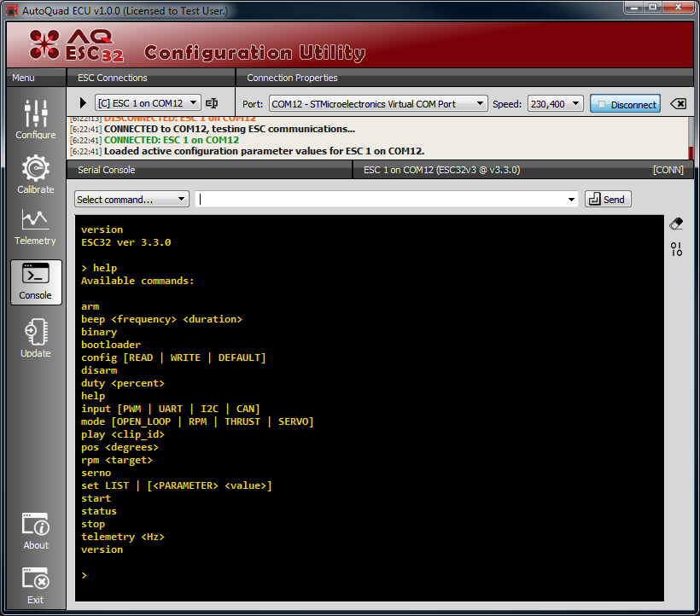Open the Select command dropdown

point(131,199)
